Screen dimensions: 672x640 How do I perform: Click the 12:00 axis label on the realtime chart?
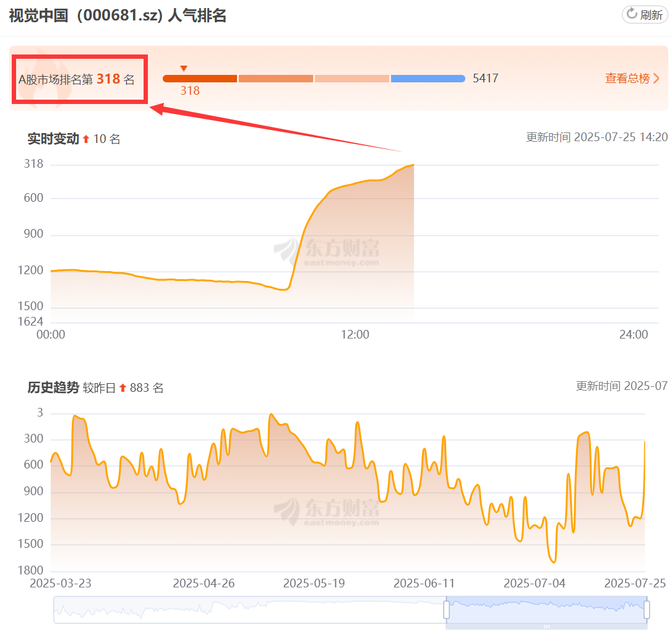pos(355,334)
